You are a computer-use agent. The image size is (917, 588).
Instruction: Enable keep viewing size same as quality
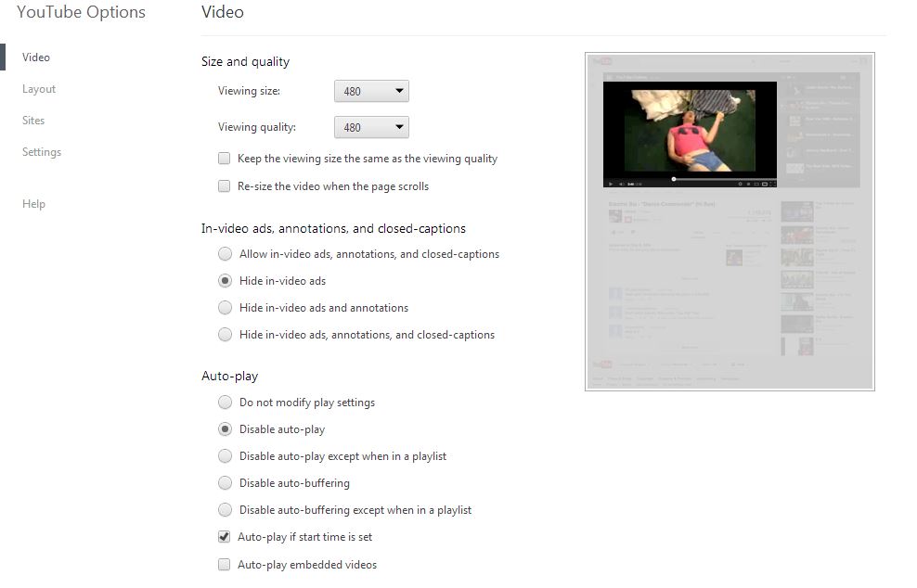[224, 159]
